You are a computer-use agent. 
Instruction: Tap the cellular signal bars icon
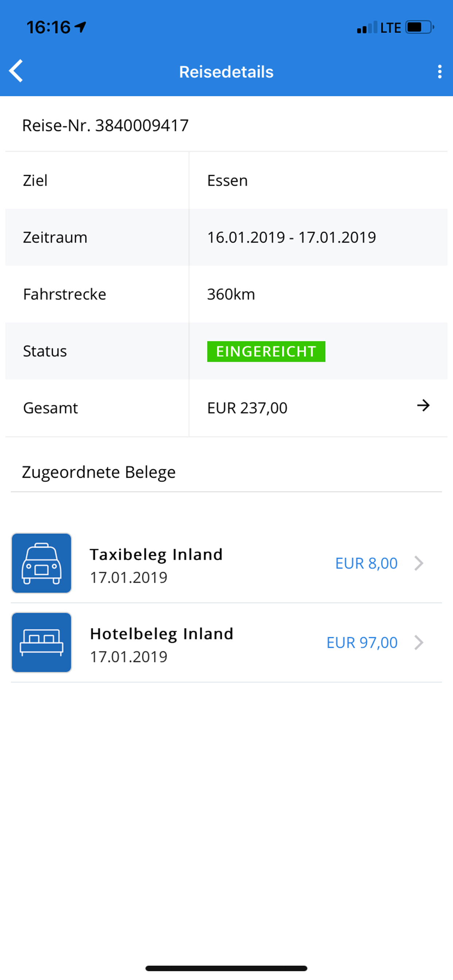(x=367, y=28)
